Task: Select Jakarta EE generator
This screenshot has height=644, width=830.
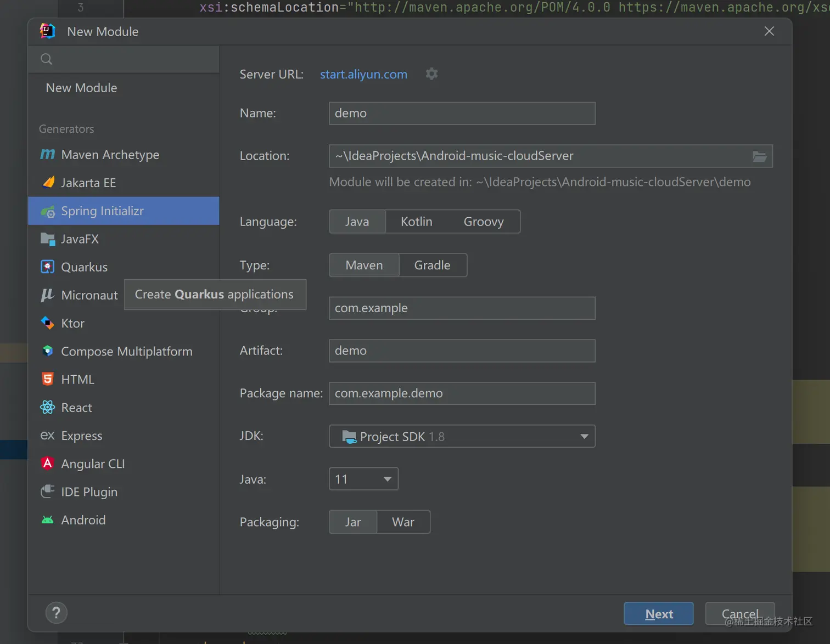Action: [x=124, y=183]
